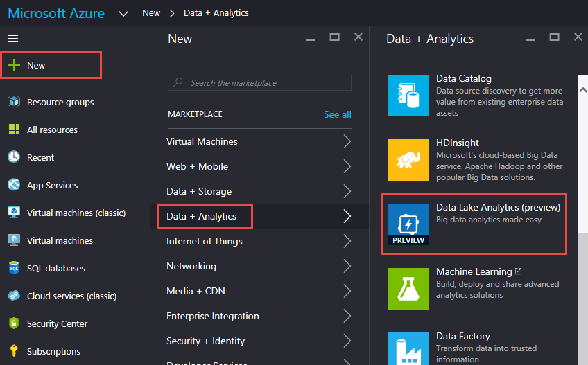Click the Search the marketplace field
The width and height of the screenshot is (588, 365).
click(259, 83)
